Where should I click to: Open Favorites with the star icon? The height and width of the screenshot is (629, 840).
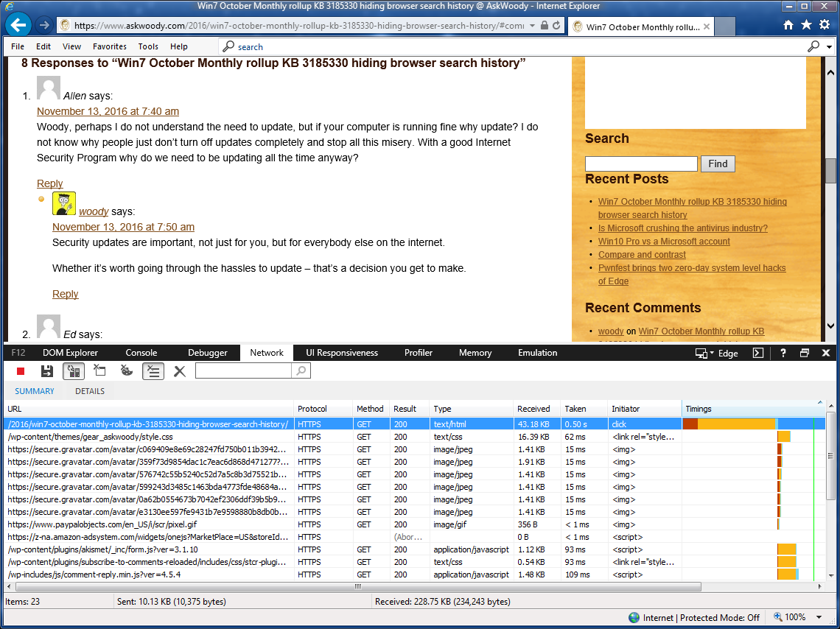point(806,24)
